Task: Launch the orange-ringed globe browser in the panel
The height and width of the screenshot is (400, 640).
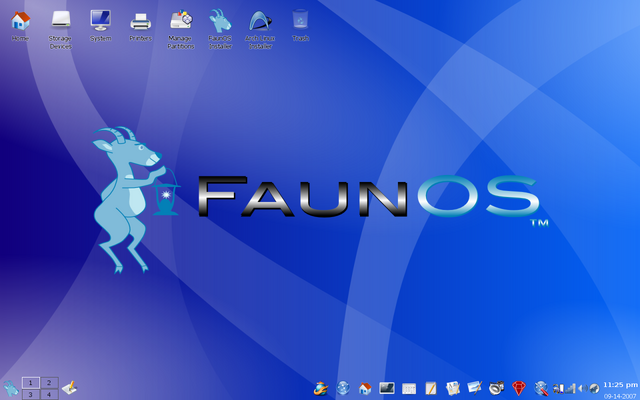Action: coord(321,388)
